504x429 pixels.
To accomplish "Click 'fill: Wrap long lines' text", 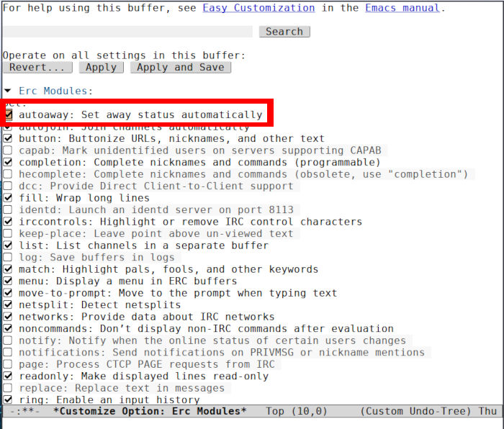I will (84, 198).
